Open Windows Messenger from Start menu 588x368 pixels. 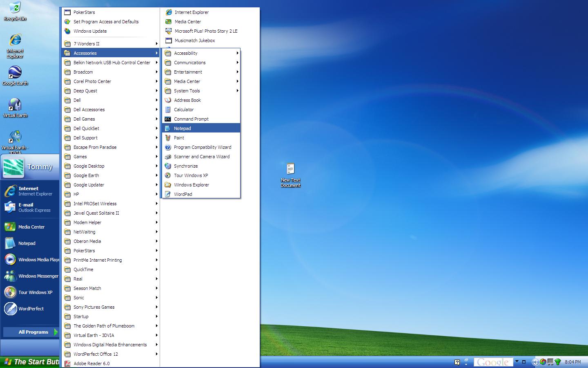pyautogui.click(x=31, y=276)
